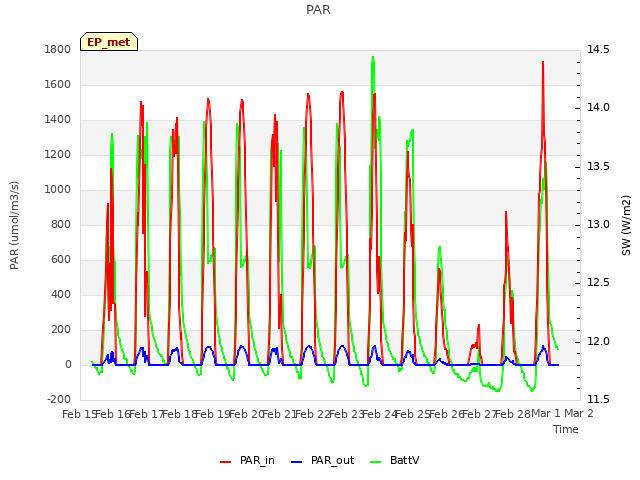Screen dimensions: 640x480
Task: Click the 13.0 right axis tick
Action: [598, 225]
